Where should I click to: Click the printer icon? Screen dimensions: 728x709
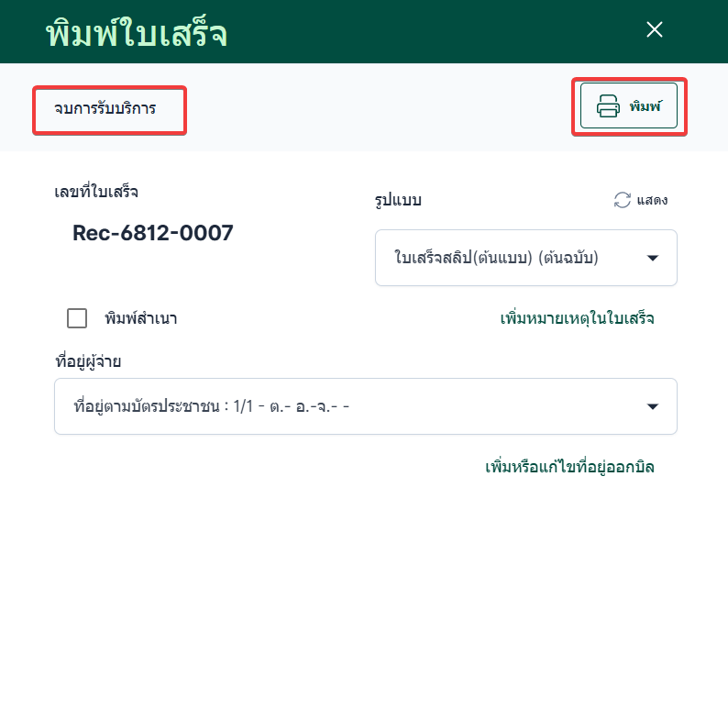[x=608, y=107]
